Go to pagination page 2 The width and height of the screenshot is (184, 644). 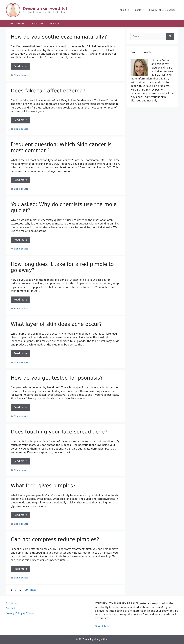[x=15, y=590]
